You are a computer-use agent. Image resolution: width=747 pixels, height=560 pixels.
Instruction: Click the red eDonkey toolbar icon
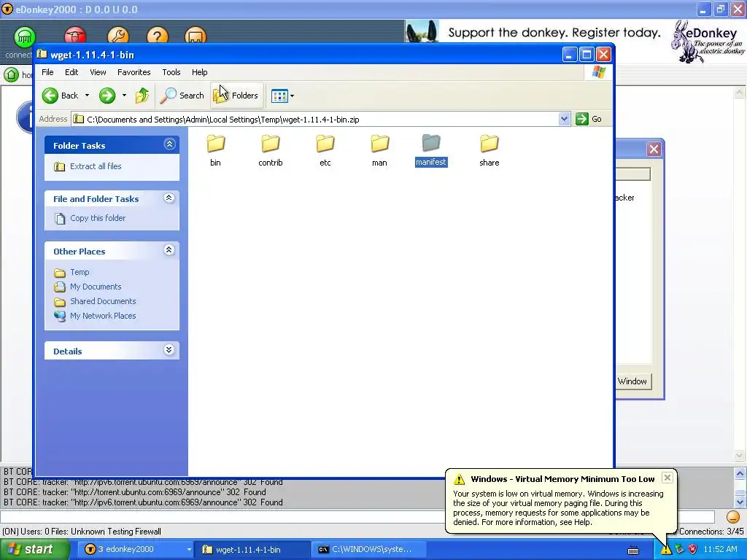click(x=75, y=36)
